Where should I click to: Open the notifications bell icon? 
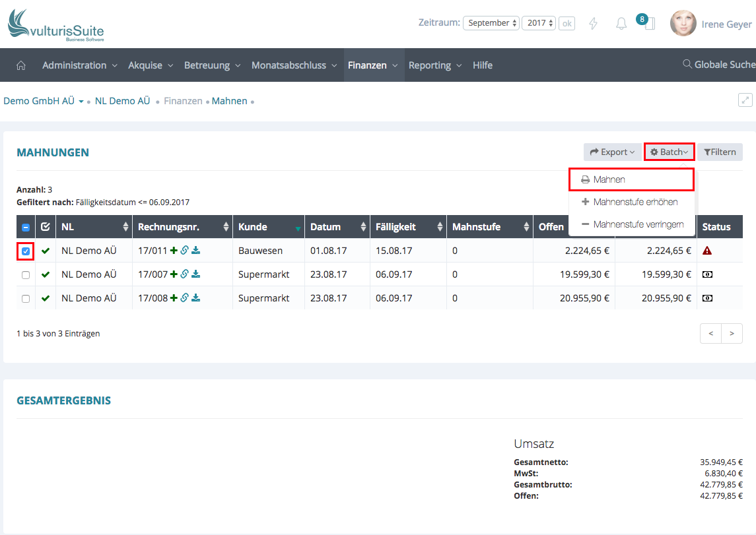pyautogui.click(x=621, y=24)
